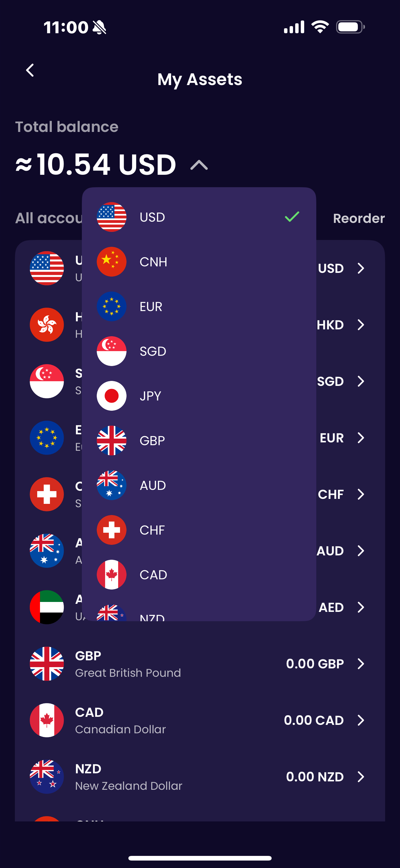
Task: Tap the China flag icon for CNH
Action: point(111,262)
